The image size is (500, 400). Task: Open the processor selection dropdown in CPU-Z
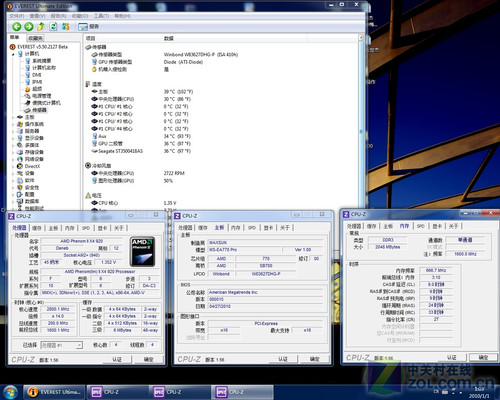[x=61, y=345]
